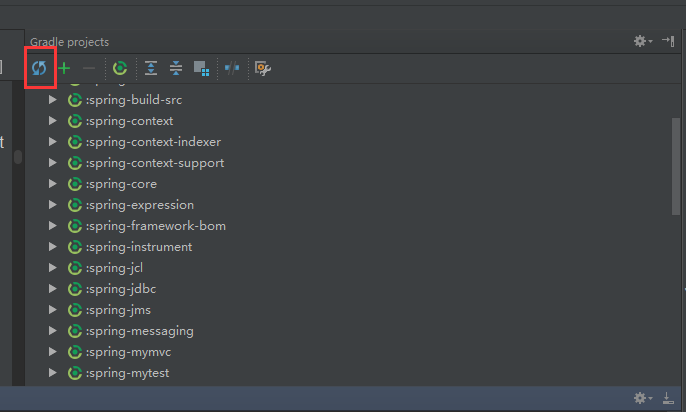Click the Gradle projects tree scrollbar
686x412 pixels.
click(676, 166)
